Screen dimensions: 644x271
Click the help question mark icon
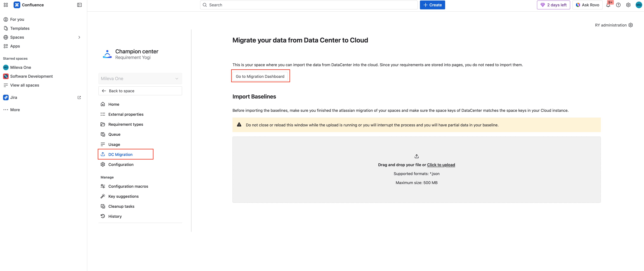618,5
